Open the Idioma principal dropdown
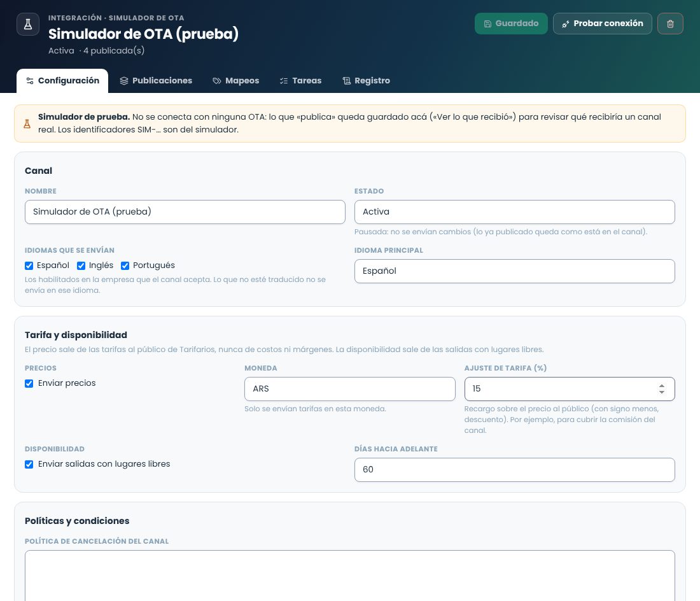 tap(514, 271)
